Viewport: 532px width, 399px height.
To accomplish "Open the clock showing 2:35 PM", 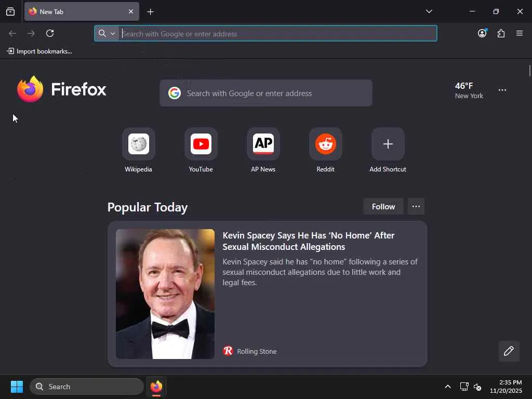I will 506,387.
